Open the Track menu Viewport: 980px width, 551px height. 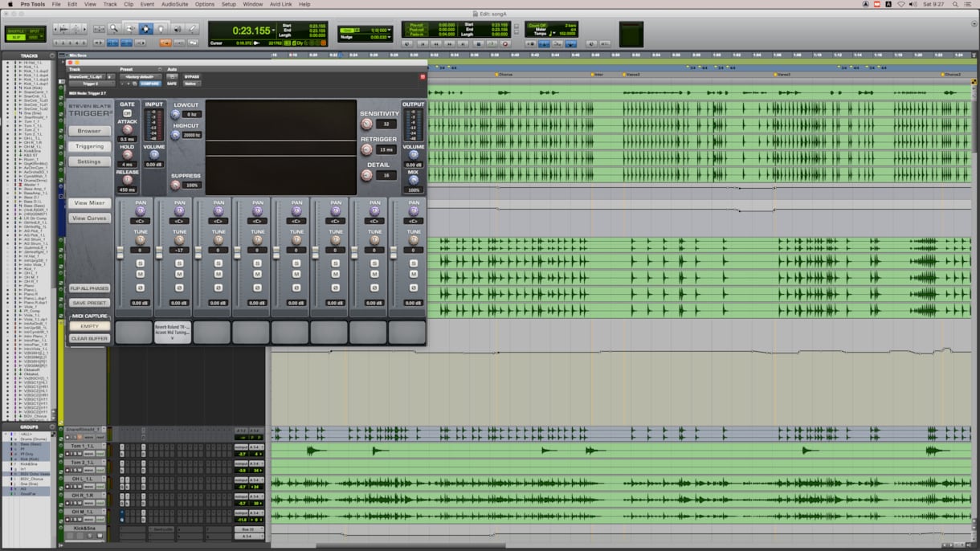[110, 4]
